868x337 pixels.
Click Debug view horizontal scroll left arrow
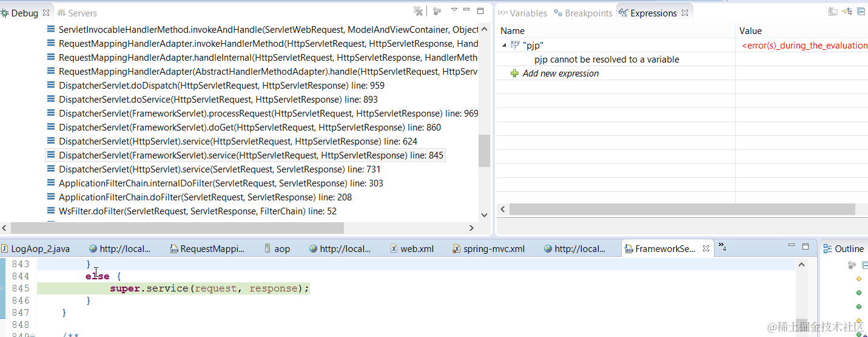pyautogui.click(x=5, y=228)
